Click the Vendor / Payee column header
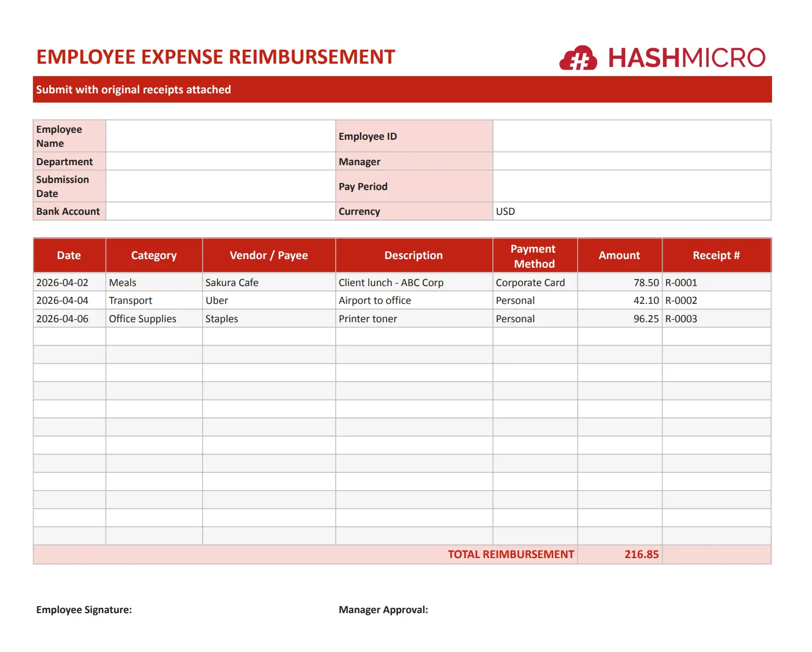 [269, 255]
